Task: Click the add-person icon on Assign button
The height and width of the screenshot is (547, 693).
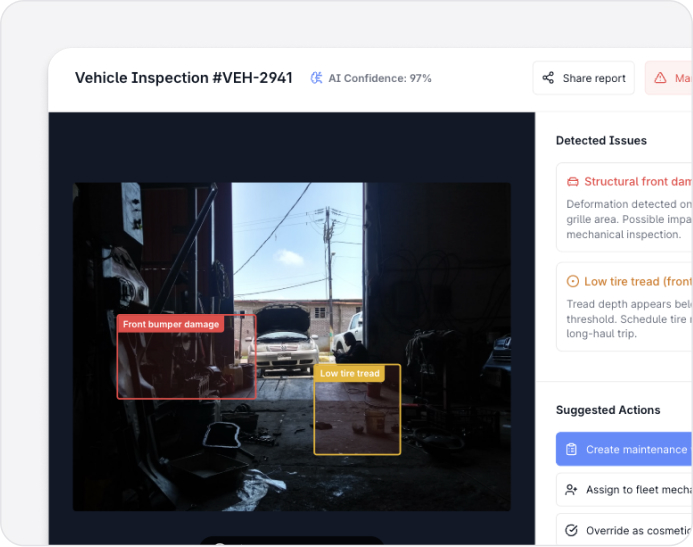Action: point(571,490)
